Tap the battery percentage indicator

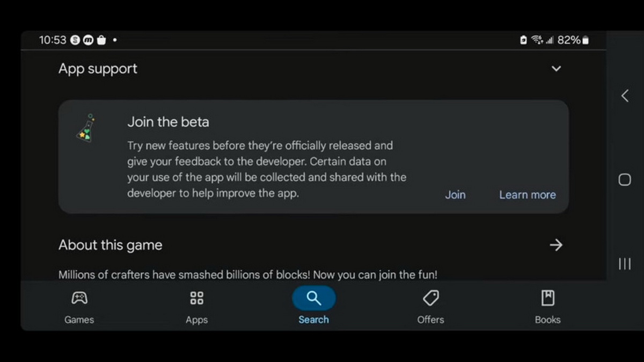pos(569,40)
